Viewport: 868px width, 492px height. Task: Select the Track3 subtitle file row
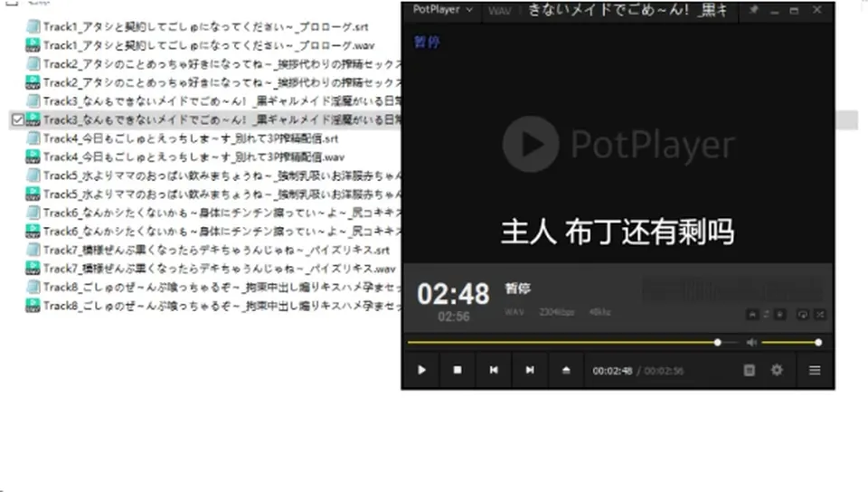coord(213,101)
